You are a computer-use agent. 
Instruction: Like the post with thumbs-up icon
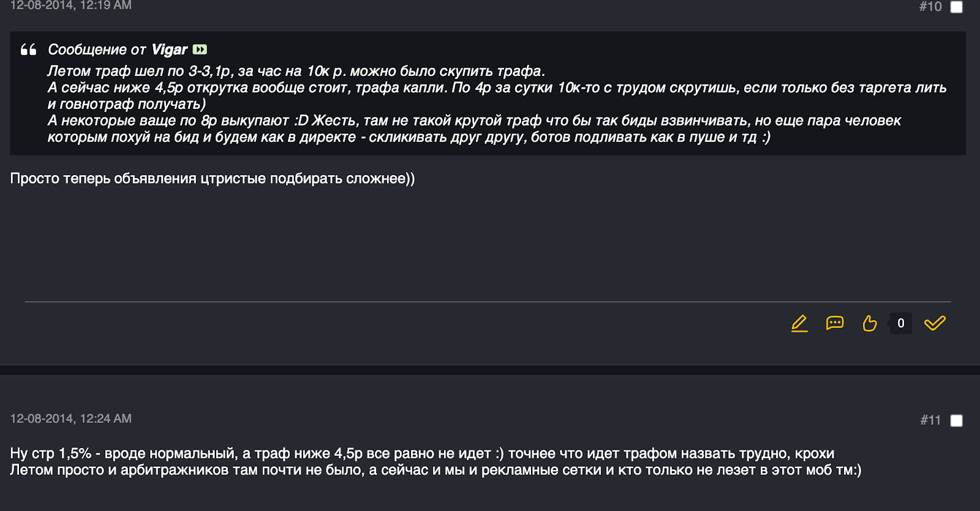click(869, 323)
